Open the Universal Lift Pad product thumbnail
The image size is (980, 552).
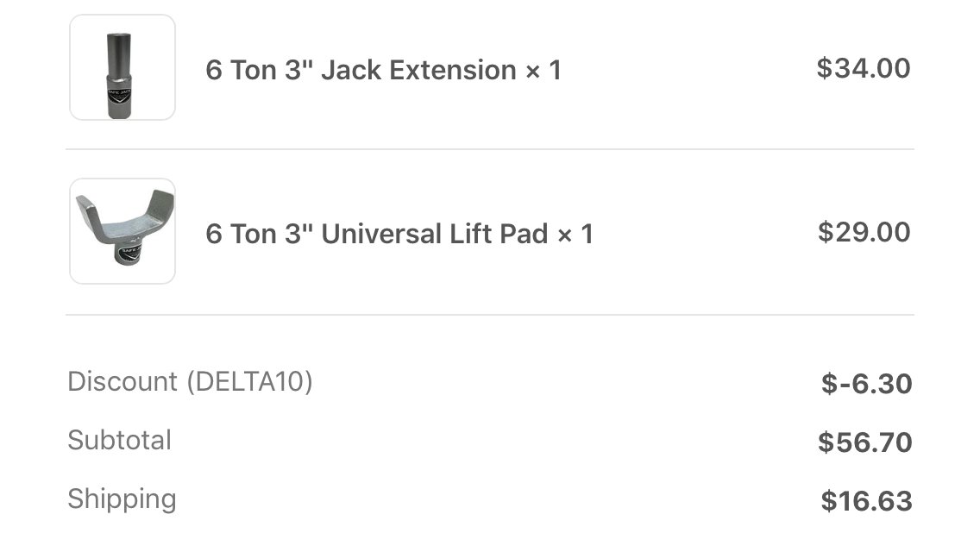click(x=122, y=231)
